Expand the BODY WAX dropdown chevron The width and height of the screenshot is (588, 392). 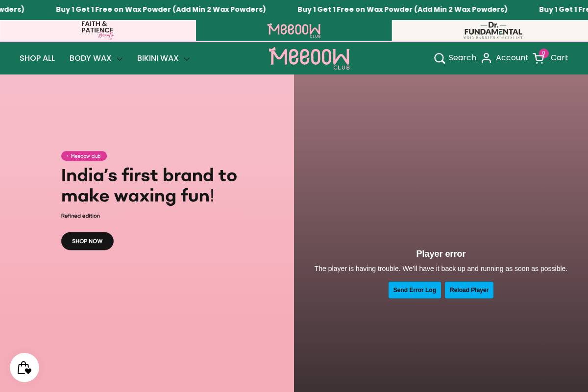(x=120, y=59)
